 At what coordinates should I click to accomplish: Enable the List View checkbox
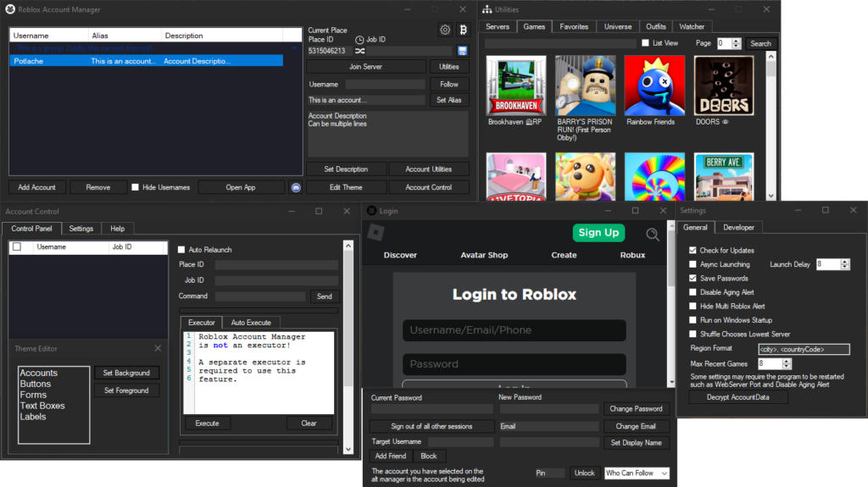click(x=645, y=42)
